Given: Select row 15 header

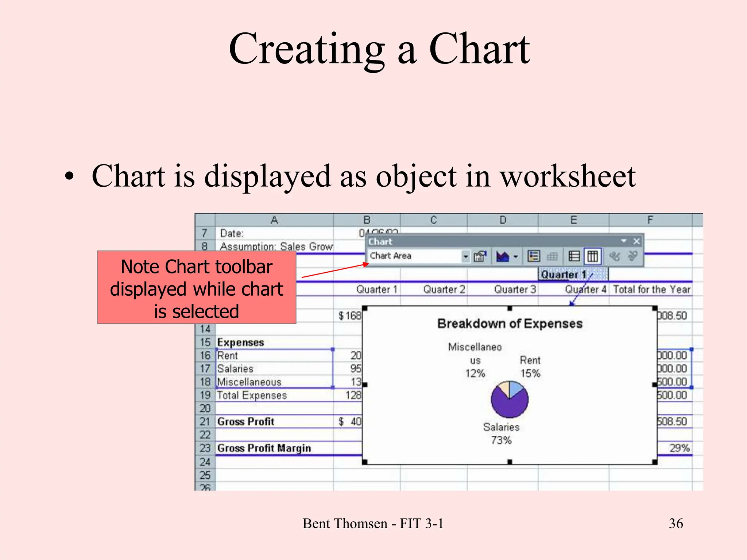Looking at the screenshot, I should click(x=205, y=342).
